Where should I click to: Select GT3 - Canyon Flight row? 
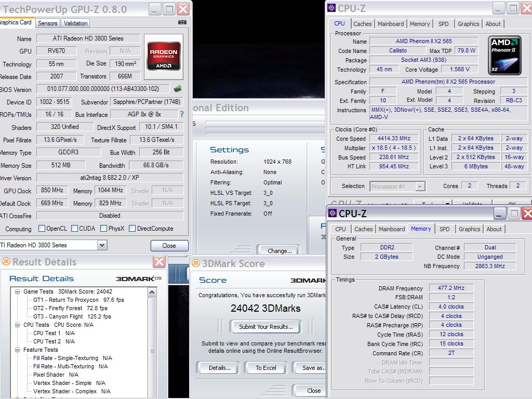coord(72,316)
